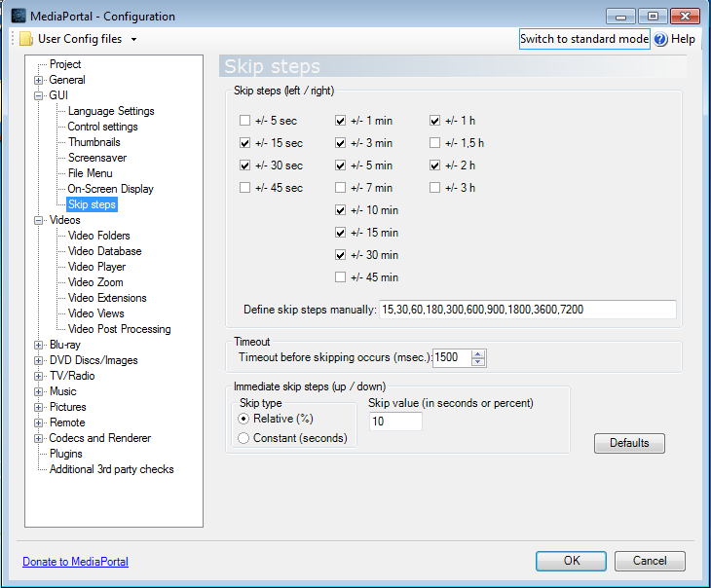This screenshot has width=711, height=588.
Task: Click the Help label in toolbar
Action: point(683,39)
